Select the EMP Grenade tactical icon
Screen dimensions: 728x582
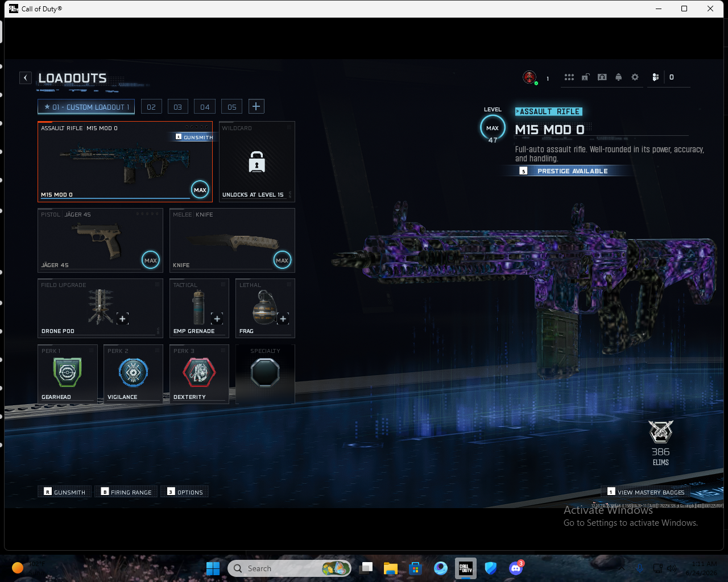click(198, 307)
